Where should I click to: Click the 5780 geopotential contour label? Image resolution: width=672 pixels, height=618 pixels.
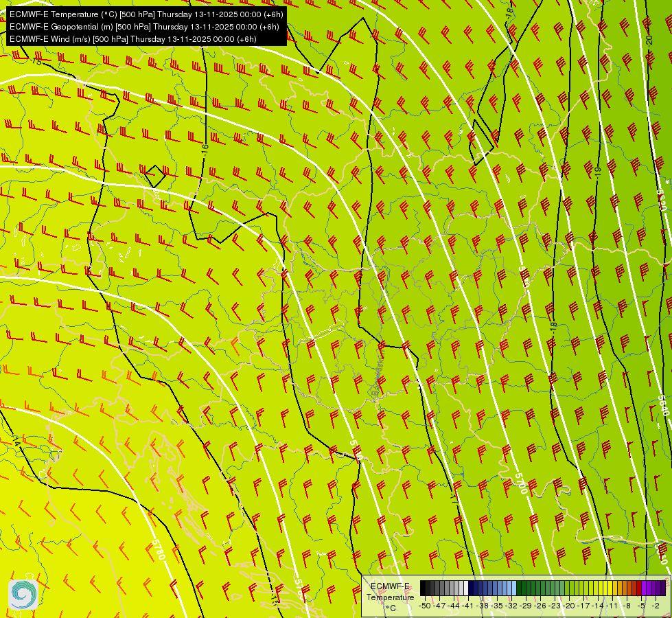[159, 549]
